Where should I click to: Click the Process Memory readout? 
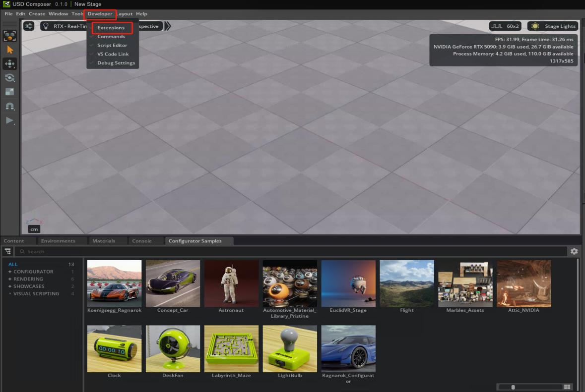point(513,54)
